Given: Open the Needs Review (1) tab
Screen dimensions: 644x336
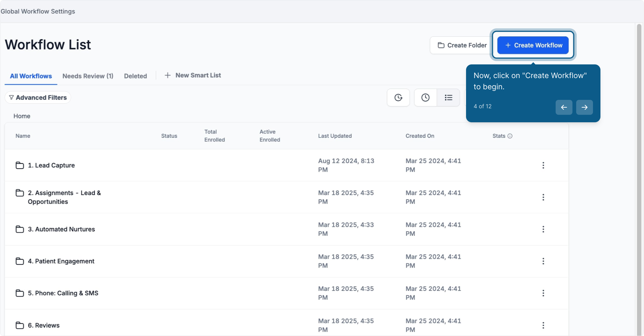Looking at the screenshot, I should click(88, 76).
